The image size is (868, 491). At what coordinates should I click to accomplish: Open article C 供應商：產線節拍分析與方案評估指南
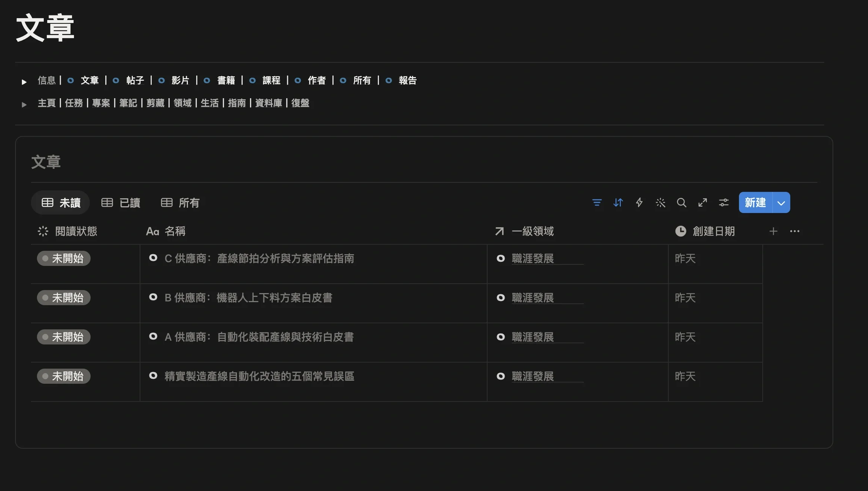tap(259, 258)
